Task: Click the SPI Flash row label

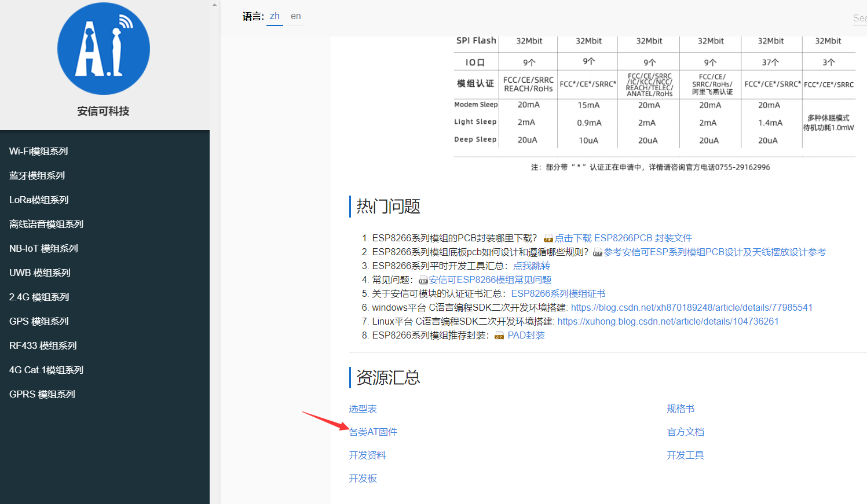Action: [476, 41]
